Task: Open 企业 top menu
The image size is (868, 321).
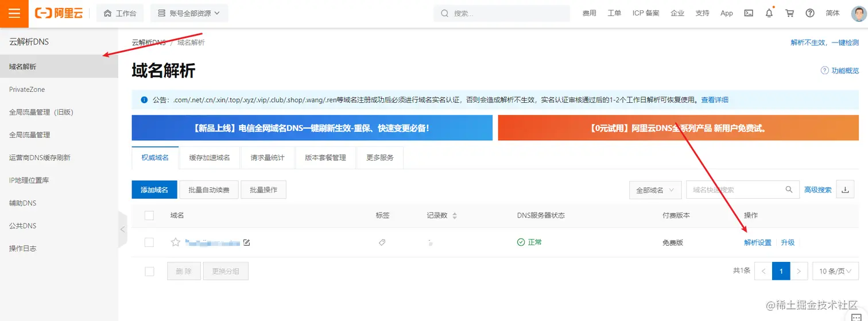Action: [677, 13]
